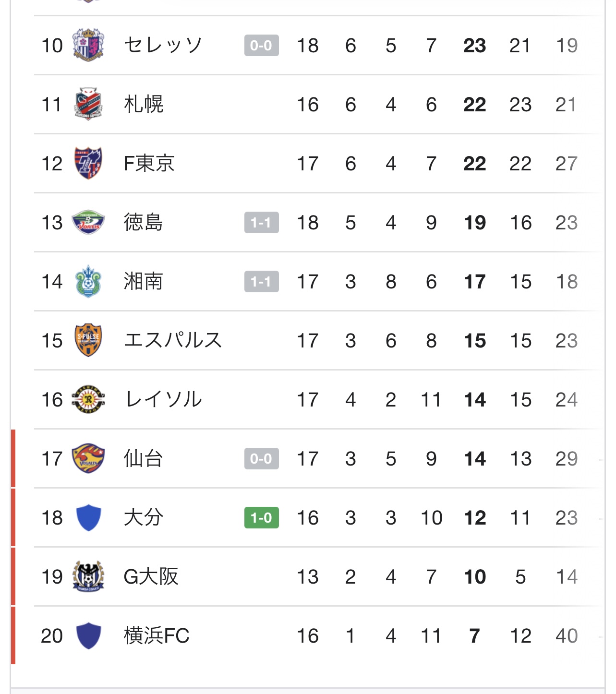Select the レイソル team name
This screenshot has height=694, width=616.
[x=163, y=399]
